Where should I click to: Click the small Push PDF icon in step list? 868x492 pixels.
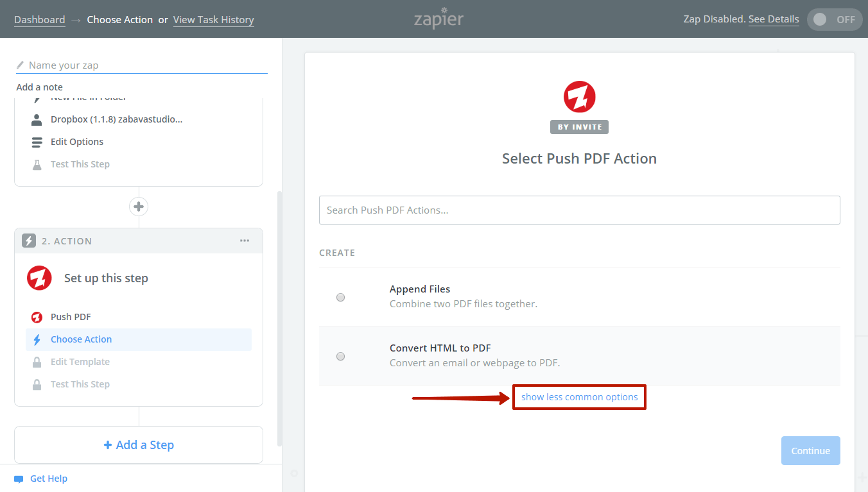[37, 317]
